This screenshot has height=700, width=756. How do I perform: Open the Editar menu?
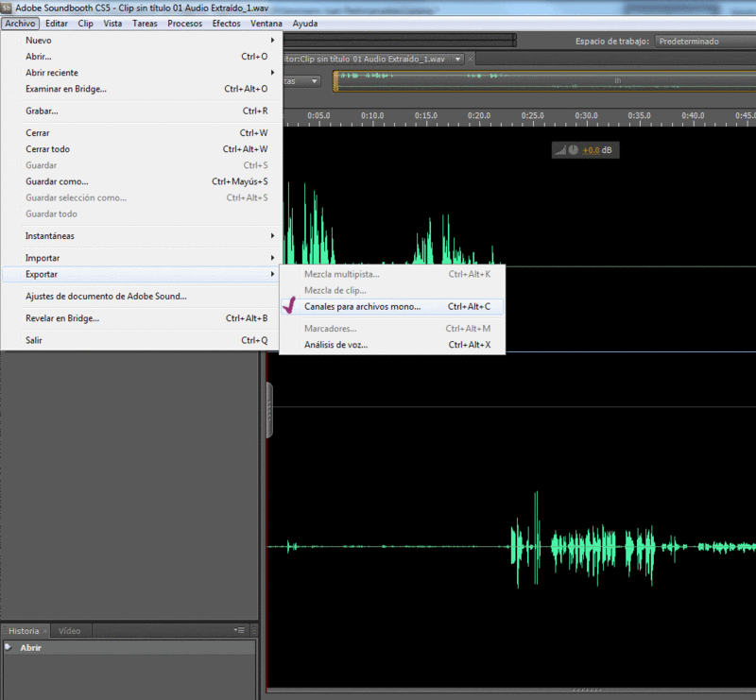pos(57,23)
